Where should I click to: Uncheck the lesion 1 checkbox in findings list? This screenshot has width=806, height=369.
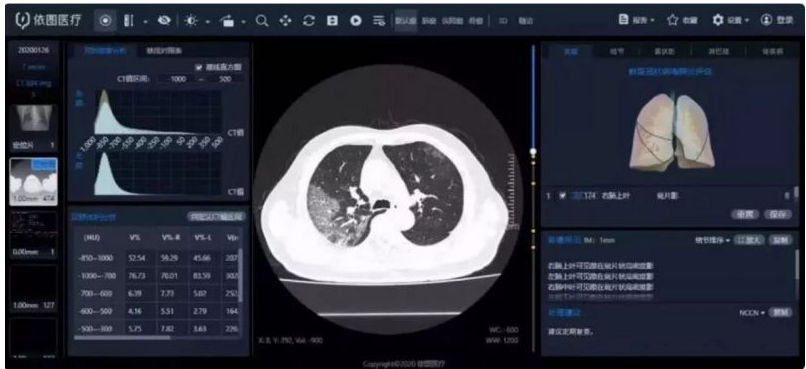pyautogui.click(x=562, y=196)
